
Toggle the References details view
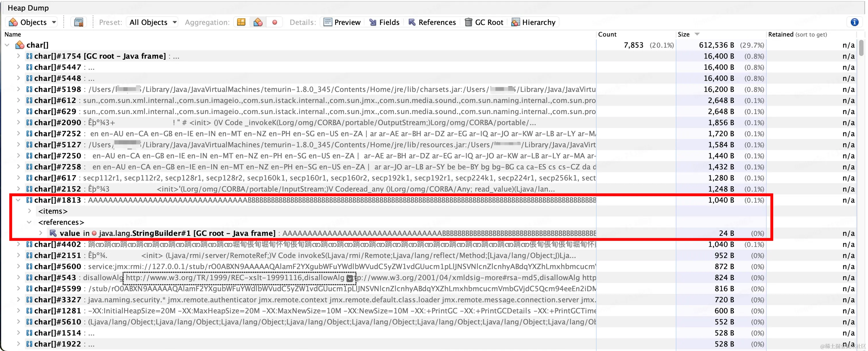coord(432,22)
